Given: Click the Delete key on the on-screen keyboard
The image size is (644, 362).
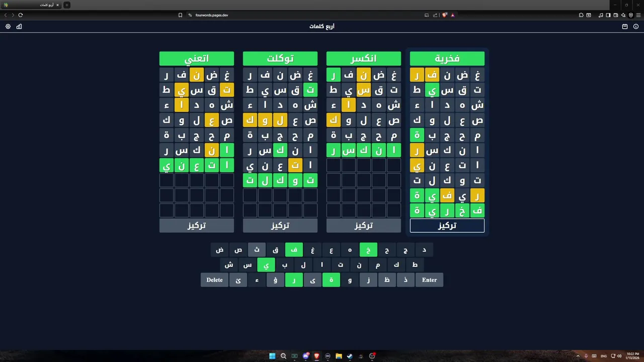Looking at the screenshot, I should coord(214,280).
